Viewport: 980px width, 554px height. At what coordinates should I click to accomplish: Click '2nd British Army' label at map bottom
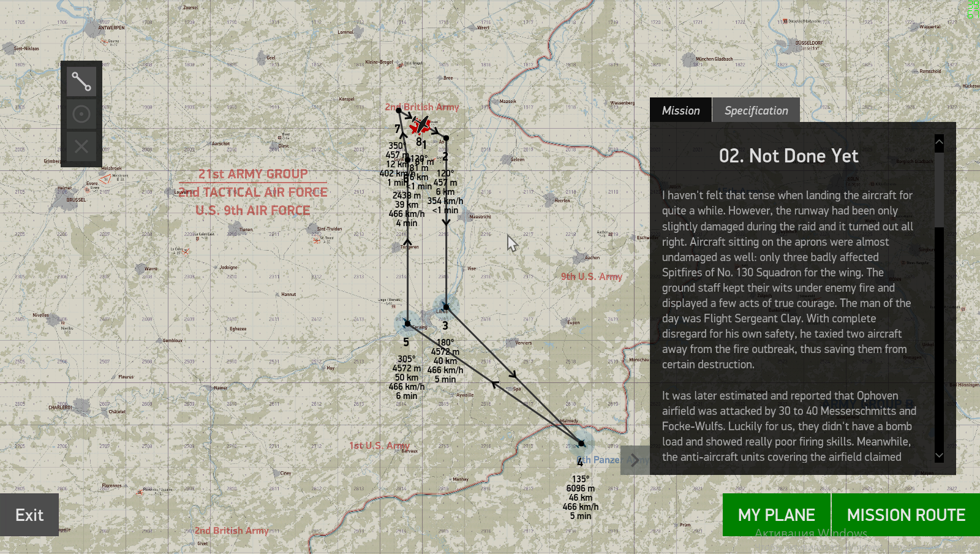pyautogui.click(x=232, y=531)
